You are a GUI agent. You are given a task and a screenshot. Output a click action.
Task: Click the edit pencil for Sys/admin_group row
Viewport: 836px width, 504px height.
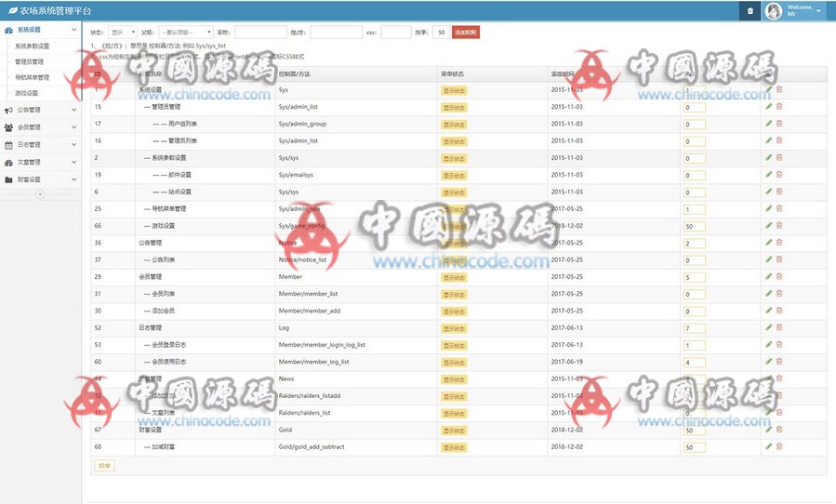[x=768, y=124]
